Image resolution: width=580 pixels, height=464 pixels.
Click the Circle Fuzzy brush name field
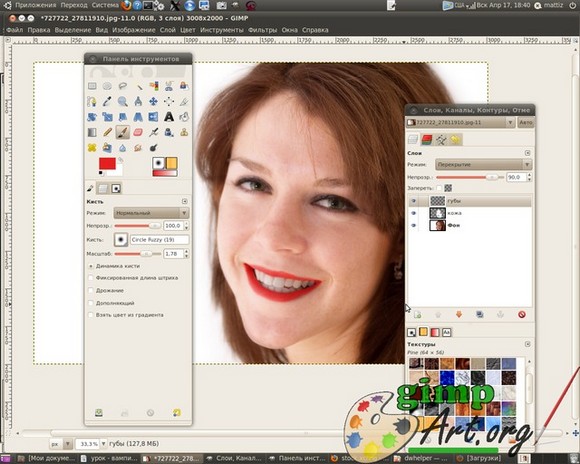coord(159,240)
